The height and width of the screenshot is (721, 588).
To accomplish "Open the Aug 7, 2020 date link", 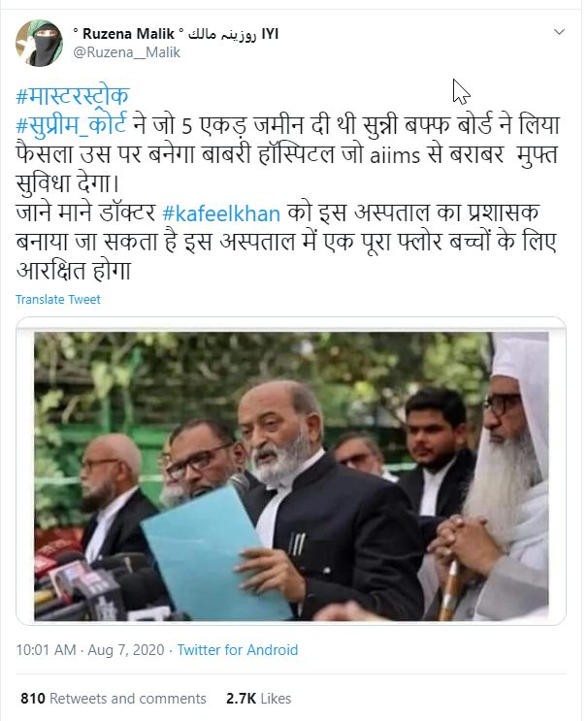I will point(126,650).
